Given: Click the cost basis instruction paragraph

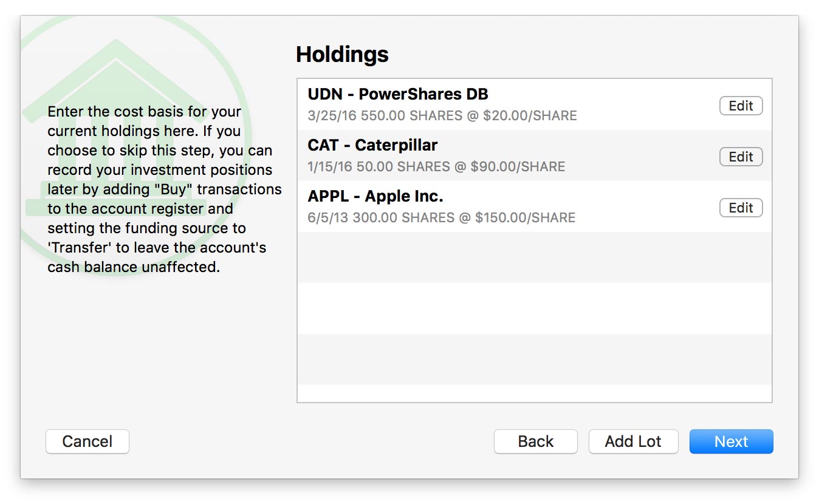Looking at the screenshot, I should [164, 189].
